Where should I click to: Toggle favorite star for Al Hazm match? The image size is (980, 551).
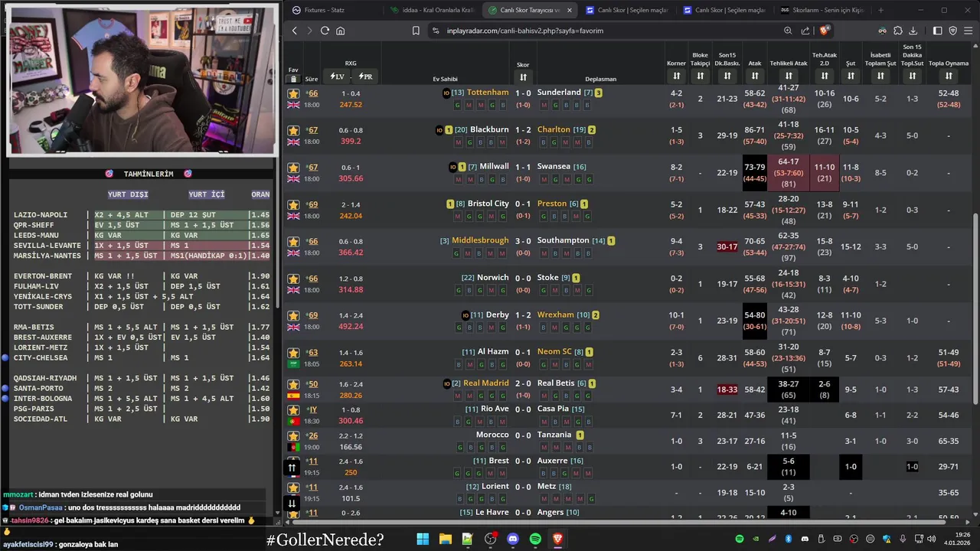293,353
